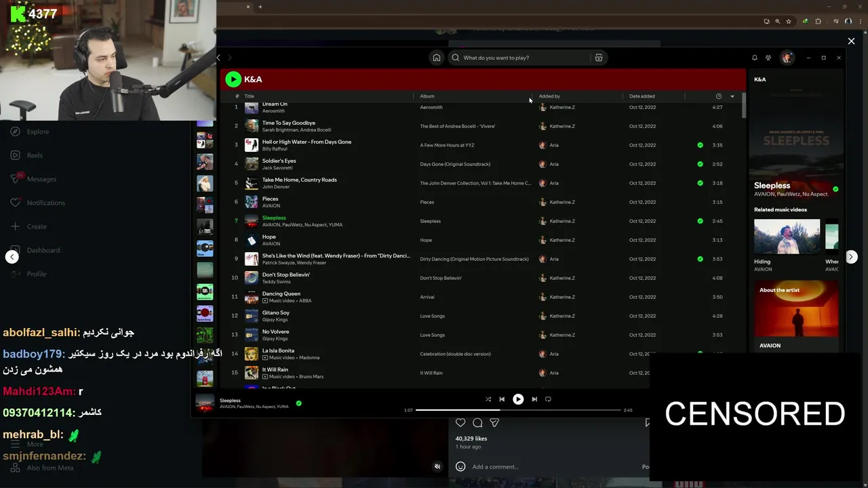Open Instagram Explore sidebar item

[31, 131]
